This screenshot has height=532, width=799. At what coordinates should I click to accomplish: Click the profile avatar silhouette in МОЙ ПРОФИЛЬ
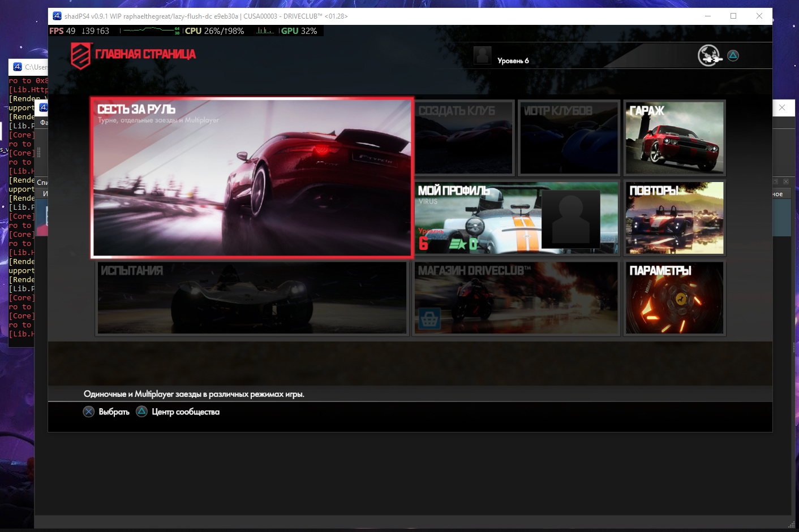570,219
